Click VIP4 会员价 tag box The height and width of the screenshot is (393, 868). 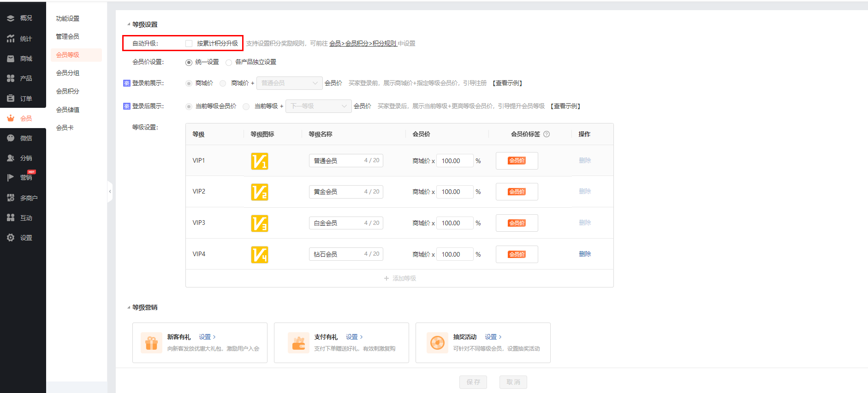point(517,254)
